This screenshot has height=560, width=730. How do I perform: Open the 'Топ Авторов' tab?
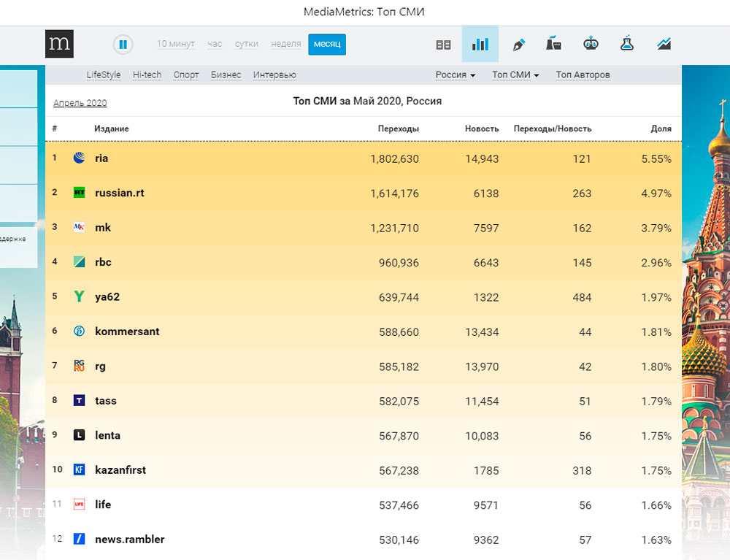click(583, 75)
